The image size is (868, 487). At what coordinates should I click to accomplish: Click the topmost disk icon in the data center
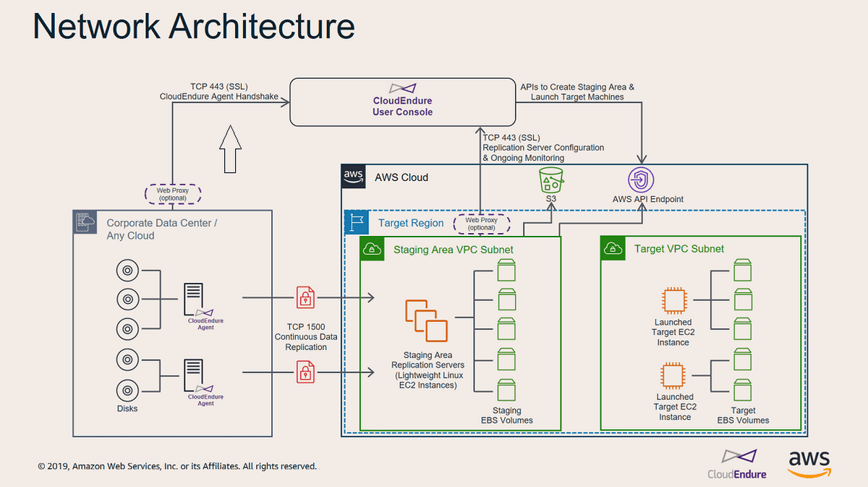(127, 271)
